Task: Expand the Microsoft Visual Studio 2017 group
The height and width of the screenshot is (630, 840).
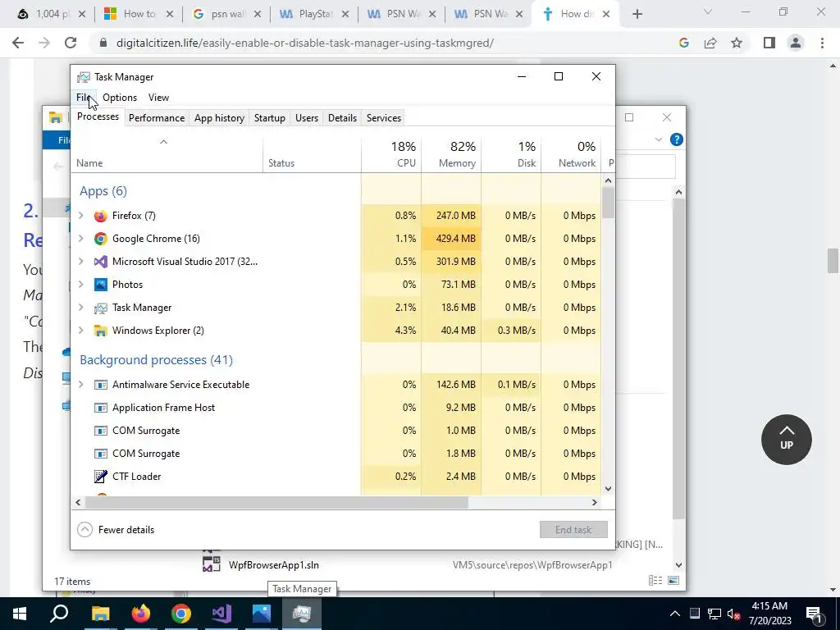Action: click(x=81, y=262)
